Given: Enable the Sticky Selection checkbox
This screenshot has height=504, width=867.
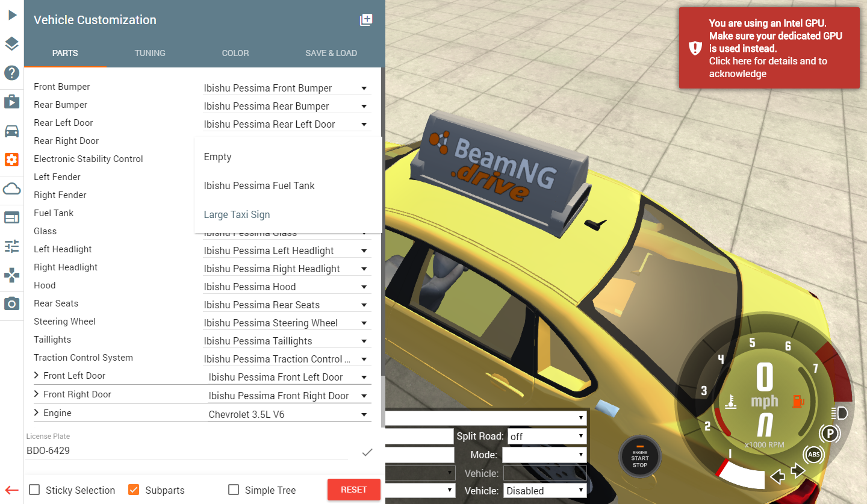Looking at the screenshot, I should pyautogui.click(x=35, y=490).
